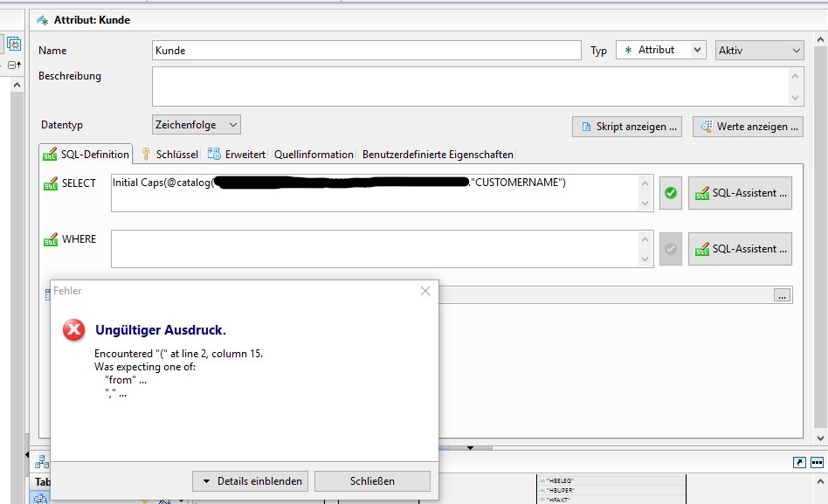Close the Fehler dialog via X
The height and width of the screenshot is (504, 828).
point(425,291)
